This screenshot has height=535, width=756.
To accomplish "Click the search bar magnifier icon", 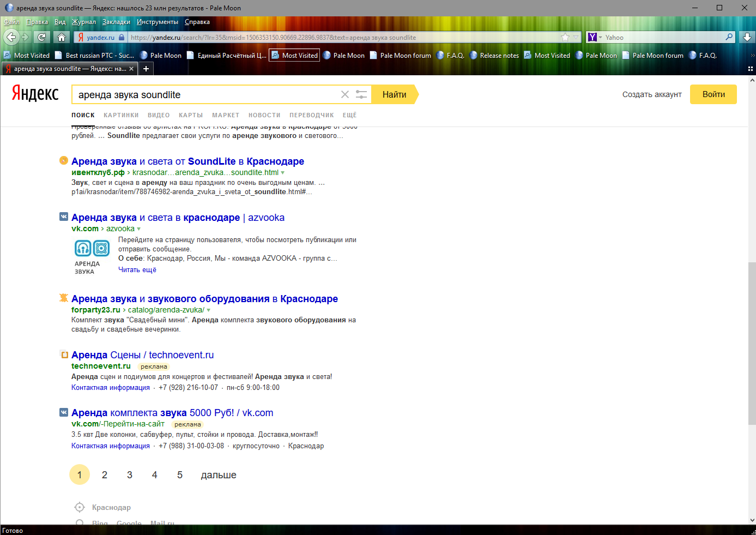I will [729, 37].
